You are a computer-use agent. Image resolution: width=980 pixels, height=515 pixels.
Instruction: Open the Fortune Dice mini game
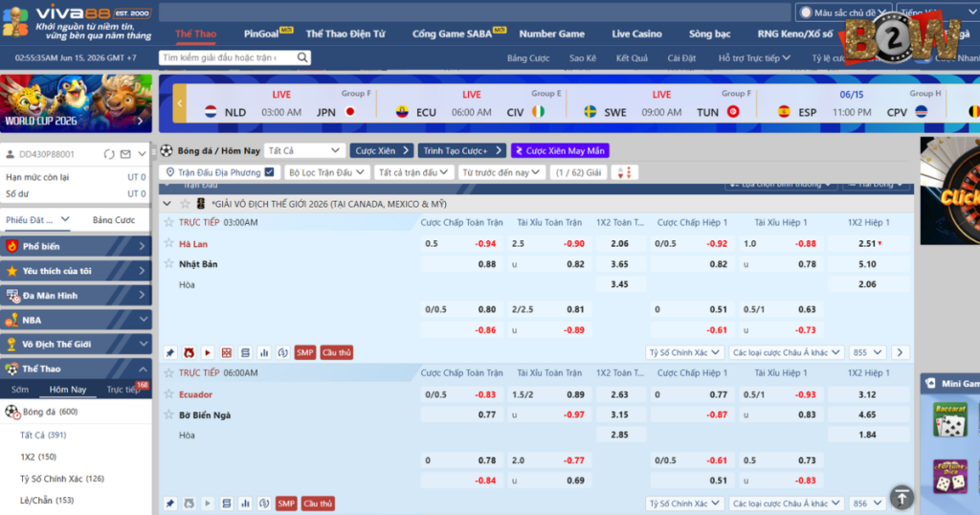(x=950, y=477)
